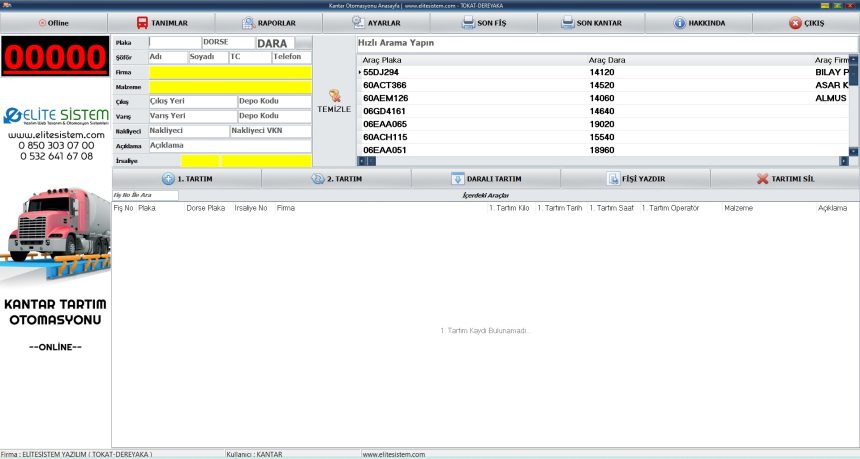Show last weighing via SON KANTAR
Viewport: 860px width, 459px height.
coord(591,22)
